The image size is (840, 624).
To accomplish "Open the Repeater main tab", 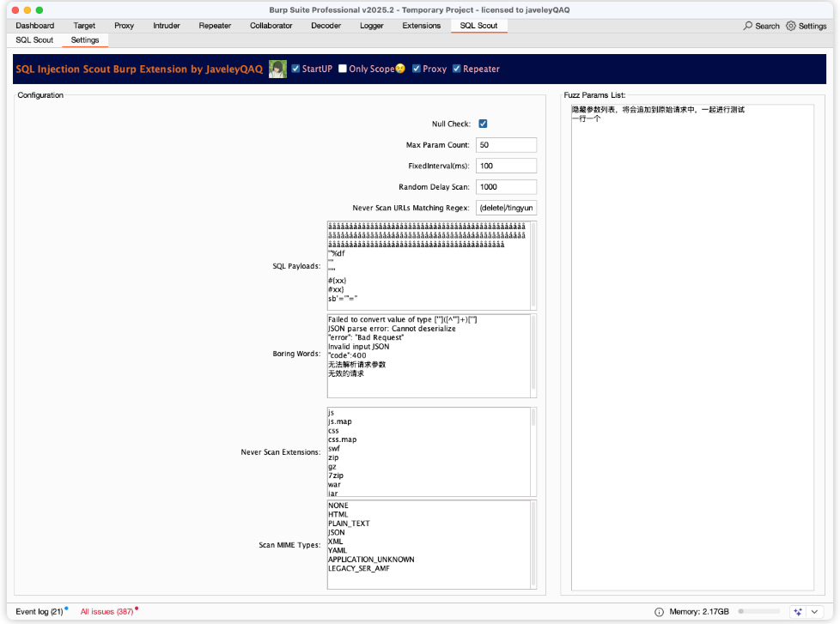I will (215, 26).
